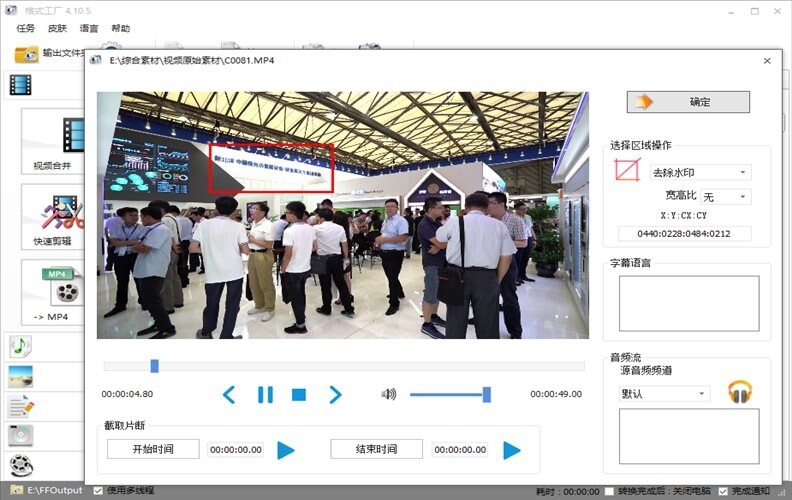Open the audio category in left sidebar
This screenshot has width=792, height=500.
pos(20,346)
